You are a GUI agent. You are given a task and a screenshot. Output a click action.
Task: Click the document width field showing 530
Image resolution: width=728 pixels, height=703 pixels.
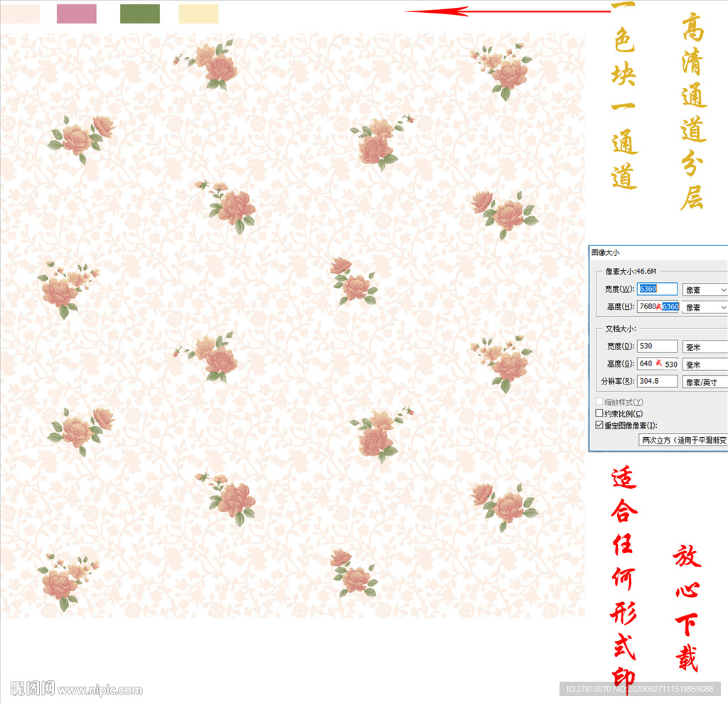[657, 346]
